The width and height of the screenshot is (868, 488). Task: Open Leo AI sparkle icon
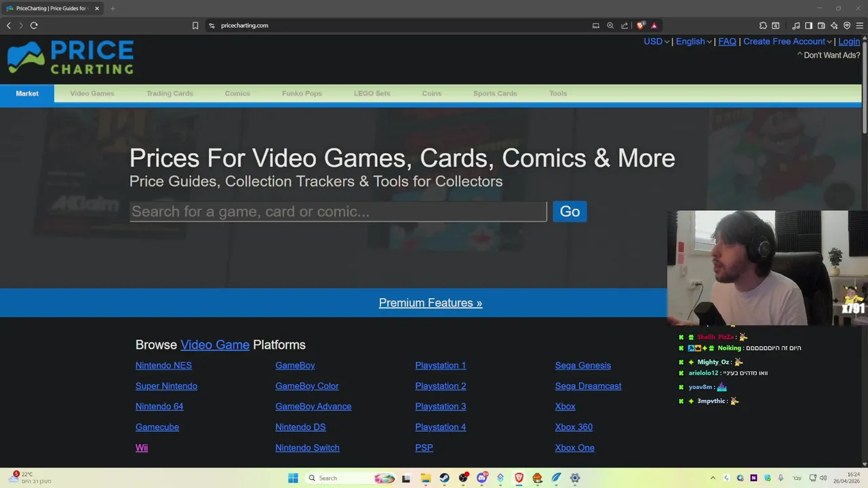834,26
